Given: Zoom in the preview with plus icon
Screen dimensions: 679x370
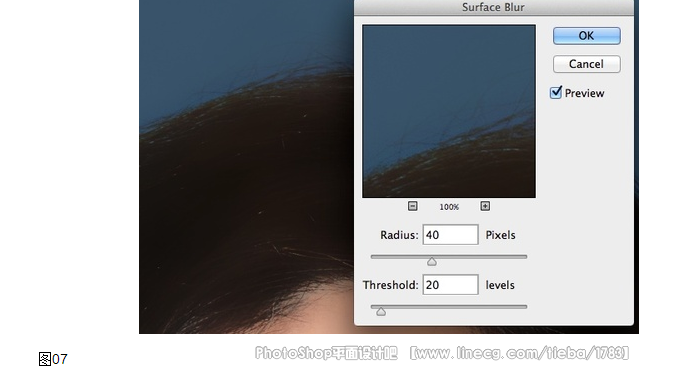Looking at the screenshot, I should coord(485,206).
